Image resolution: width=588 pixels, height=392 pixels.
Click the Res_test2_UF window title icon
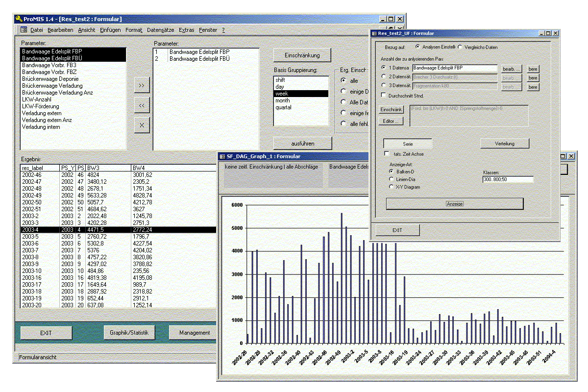pyautogui.click(x=374, y=33)
